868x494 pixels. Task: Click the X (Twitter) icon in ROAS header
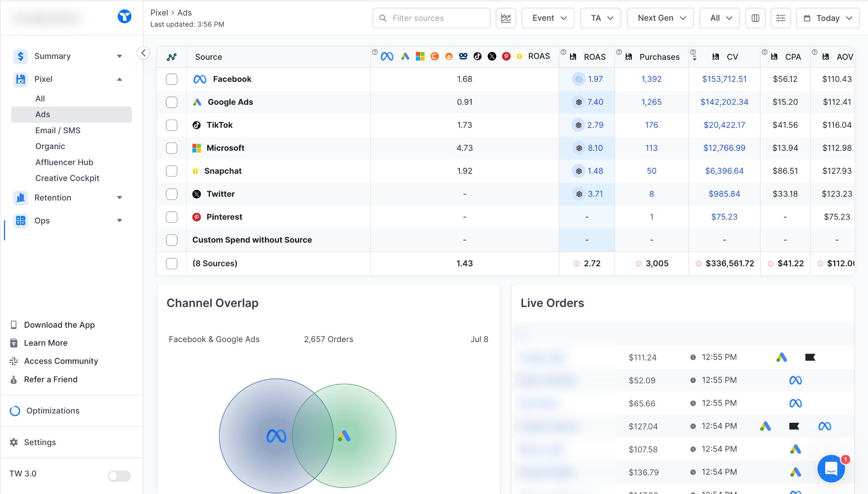point(492,56)
